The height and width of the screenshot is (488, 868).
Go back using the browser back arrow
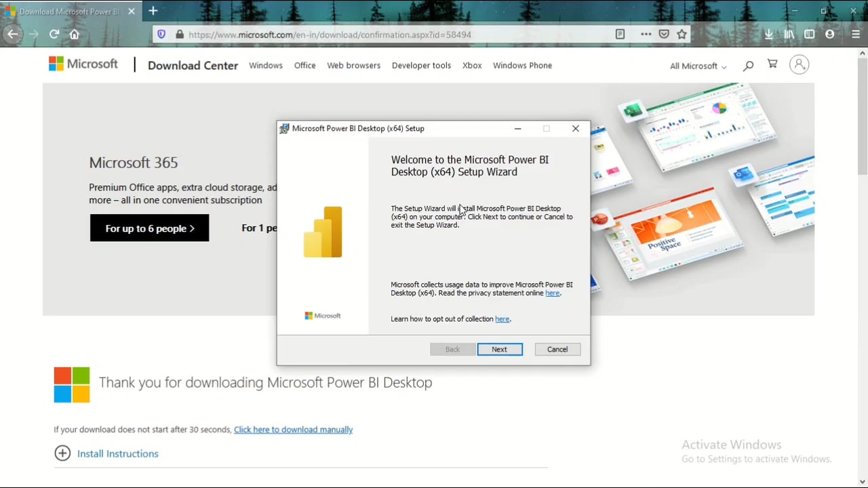[x=12, y=34]
